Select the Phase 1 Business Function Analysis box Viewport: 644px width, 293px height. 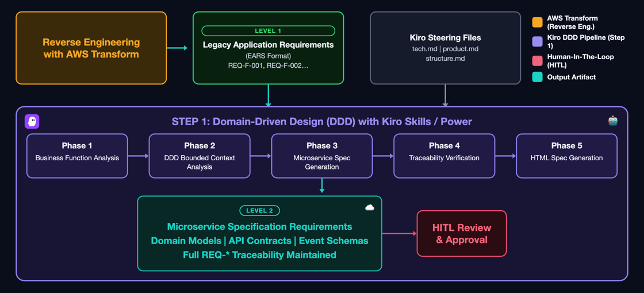tap(77, 156)
